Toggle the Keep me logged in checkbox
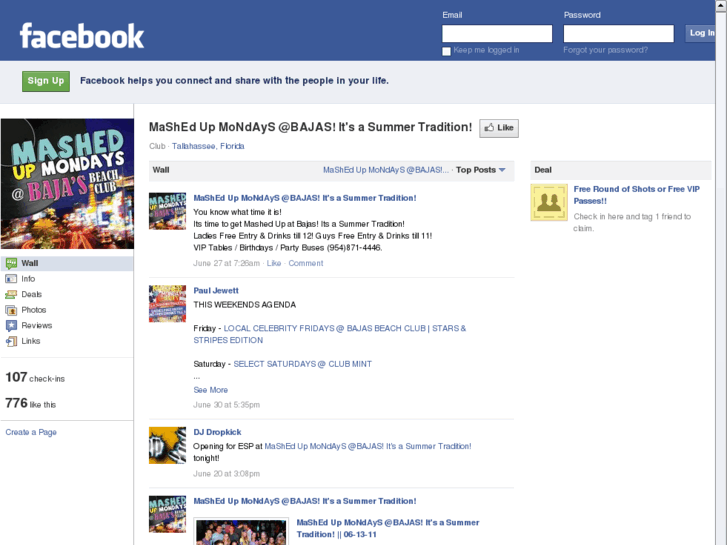 tap(446, 51)
